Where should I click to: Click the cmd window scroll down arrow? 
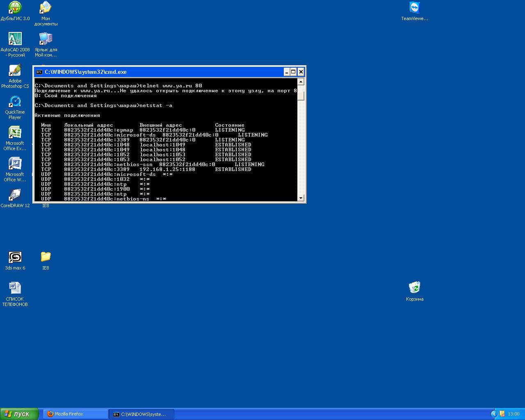301,198
